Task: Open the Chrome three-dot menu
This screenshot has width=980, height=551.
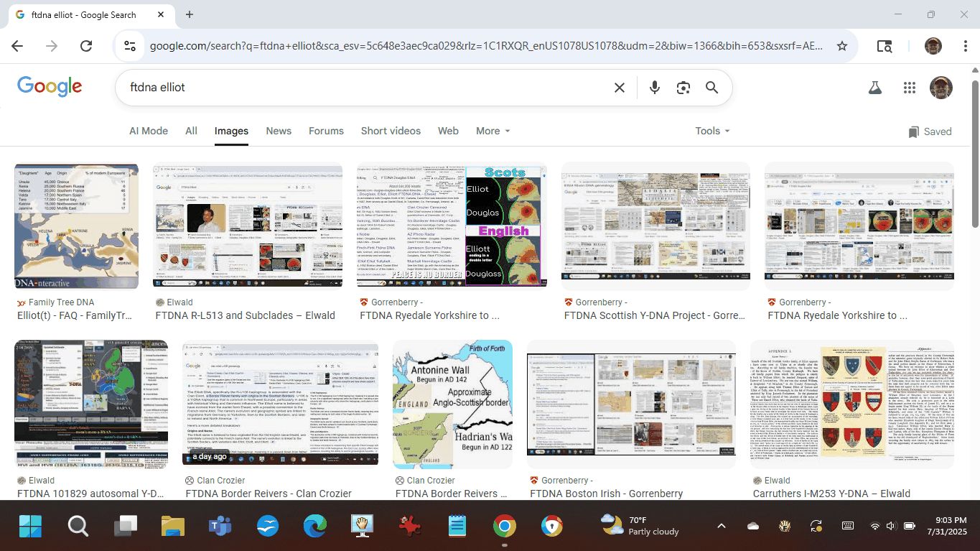Action: click(966, 46)
